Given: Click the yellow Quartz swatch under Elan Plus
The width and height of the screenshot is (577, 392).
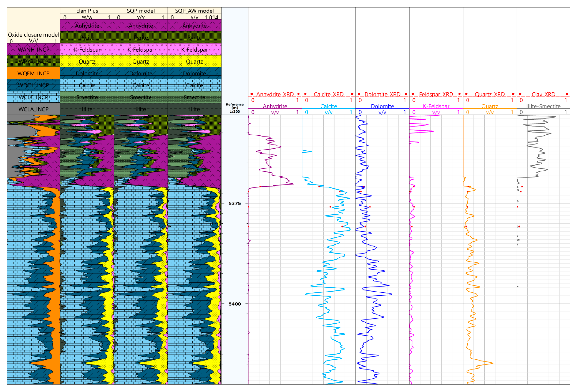Looking at the screenshot, I should tap(87, 61).
